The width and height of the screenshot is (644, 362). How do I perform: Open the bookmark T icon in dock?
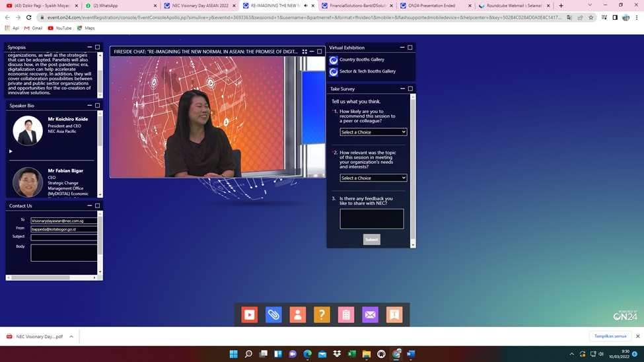(394, 314)
